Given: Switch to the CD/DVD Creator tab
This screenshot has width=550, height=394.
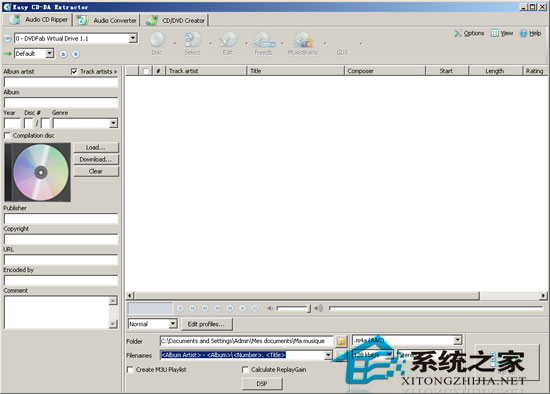Looking at the screenshot, I should click(x=175, y=20).
